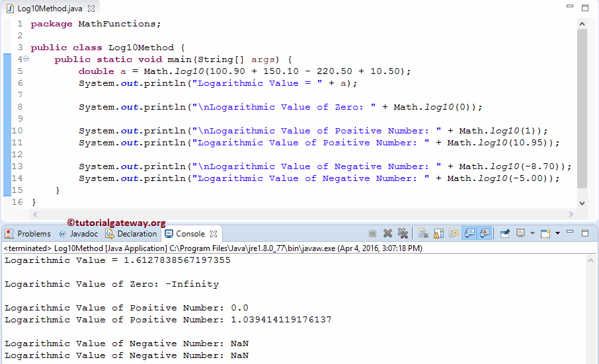Open Display Selected Console dropdown arrow
The width and height of the screenshot is (599, 364).
pos(532,233)
